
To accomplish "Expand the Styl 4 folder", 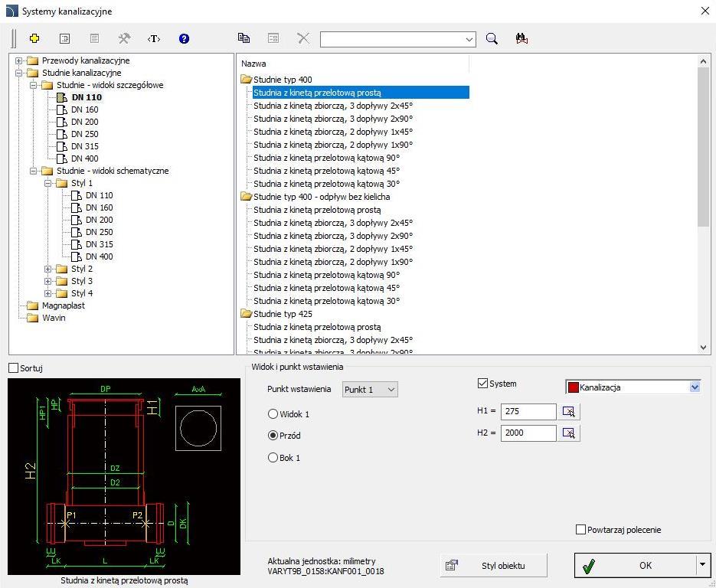I will [x=48, y=293].
